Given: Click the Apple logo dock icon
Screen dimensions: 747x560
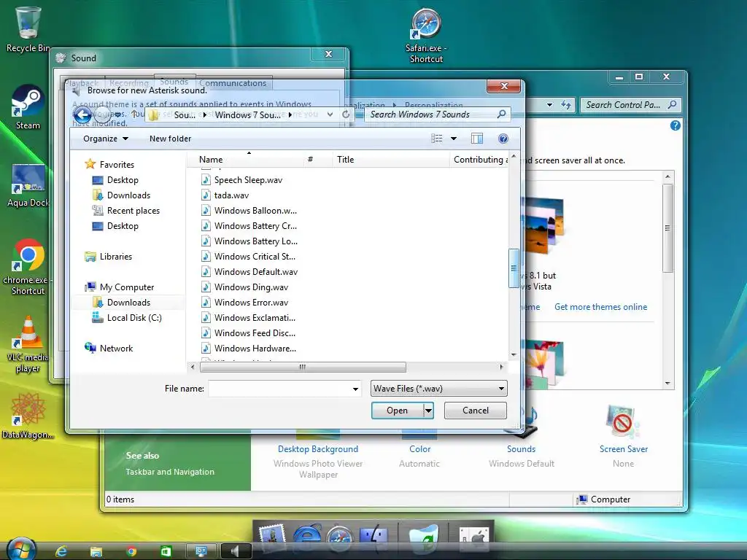Looking at the screenshot, I should (473, 538).
